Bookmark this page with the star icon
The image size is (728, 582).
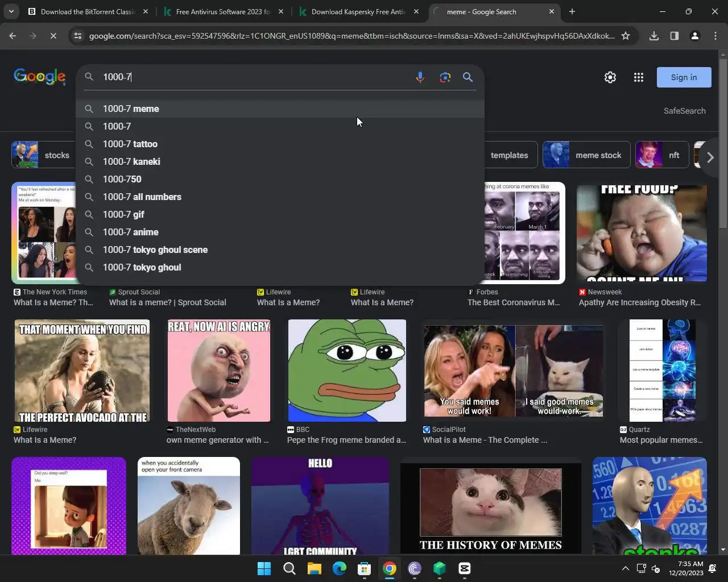tap(626, 36)
